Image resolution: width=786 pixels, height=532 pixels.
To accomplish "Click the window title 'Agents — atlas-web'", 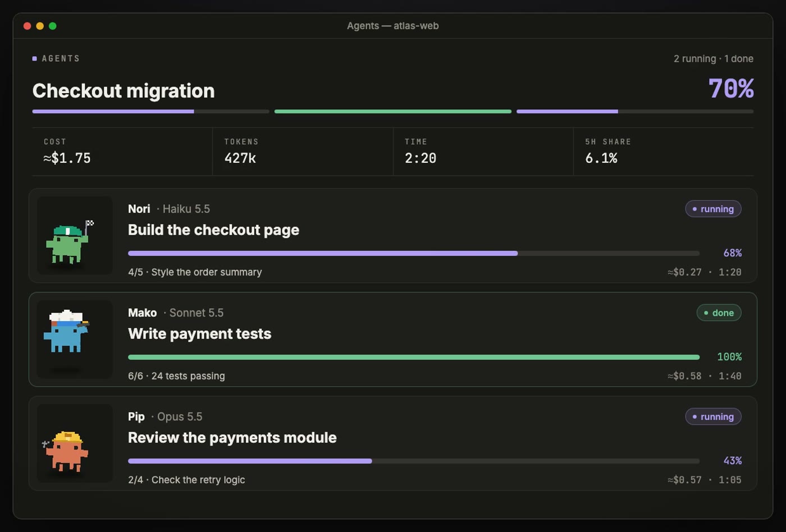I will [393, 26].
